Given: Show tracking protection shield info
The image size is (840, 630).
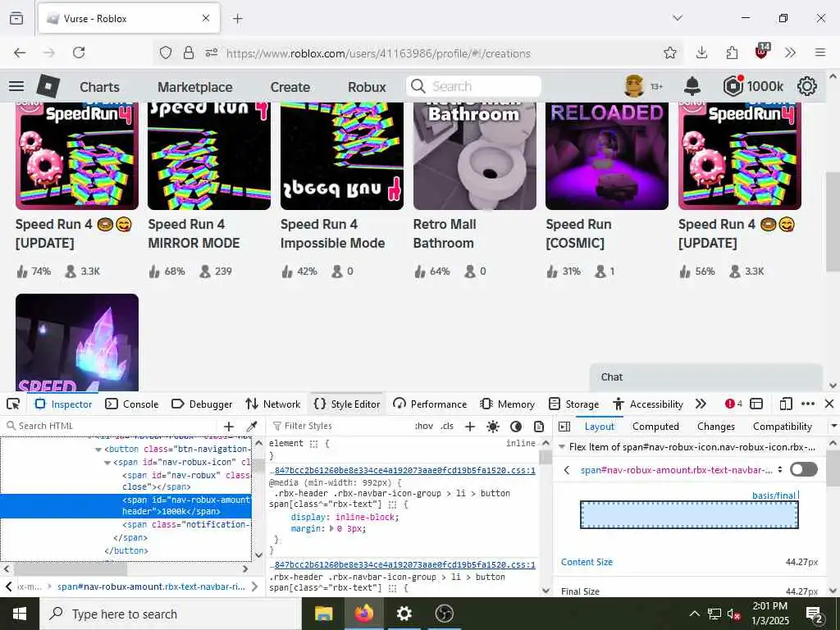Looking at the screenshot, I should tap(166, 52).
